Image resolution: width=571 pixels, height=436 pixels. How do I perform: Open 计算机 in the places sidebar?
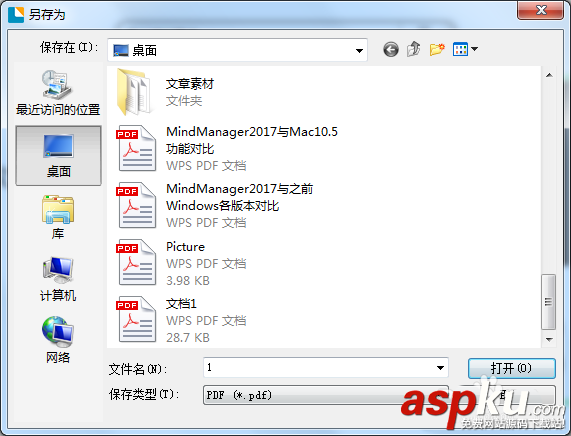(58, 279)
